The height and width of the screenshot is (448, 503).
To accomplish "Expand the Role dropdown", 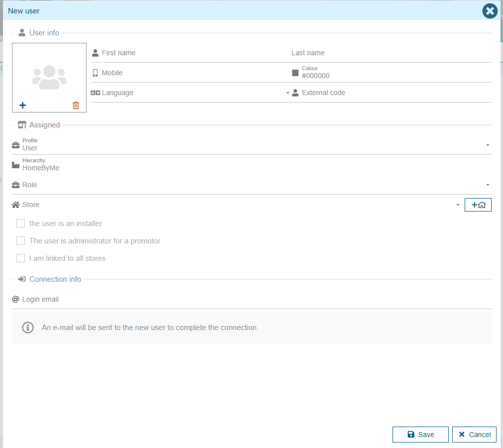I will 488,185.
